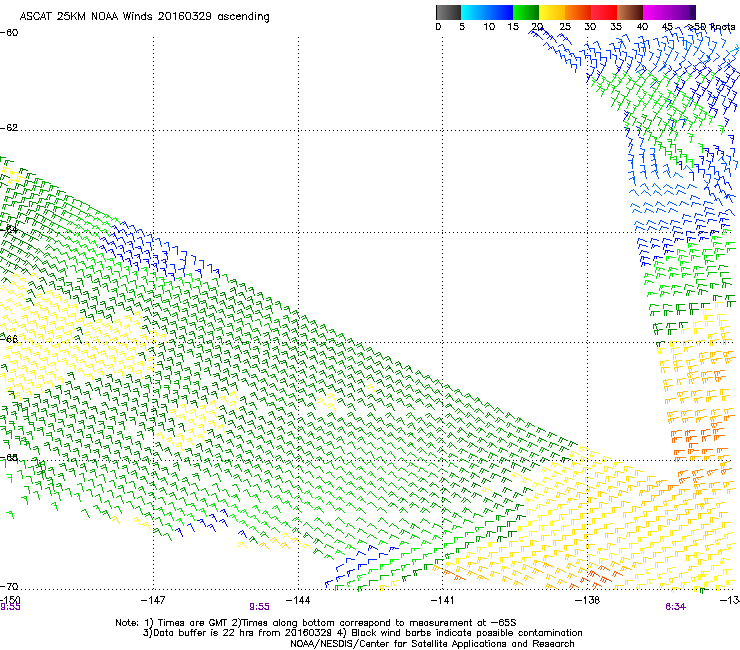The image size is (740, 650).
Task: Click the 'NOAA/NESDIS/Center for Satellite Applications and Research' credit
Action: tap(432, 644)
